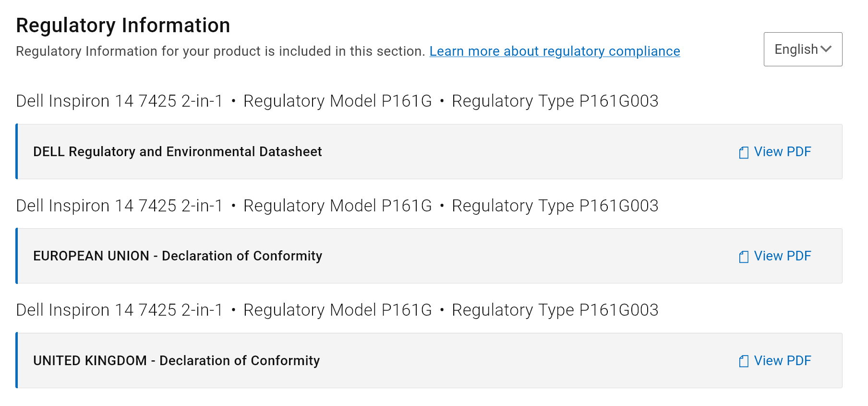
Task: Click View PDF for DELL Regulatory Datasheet
Action: tap(782, 152)
